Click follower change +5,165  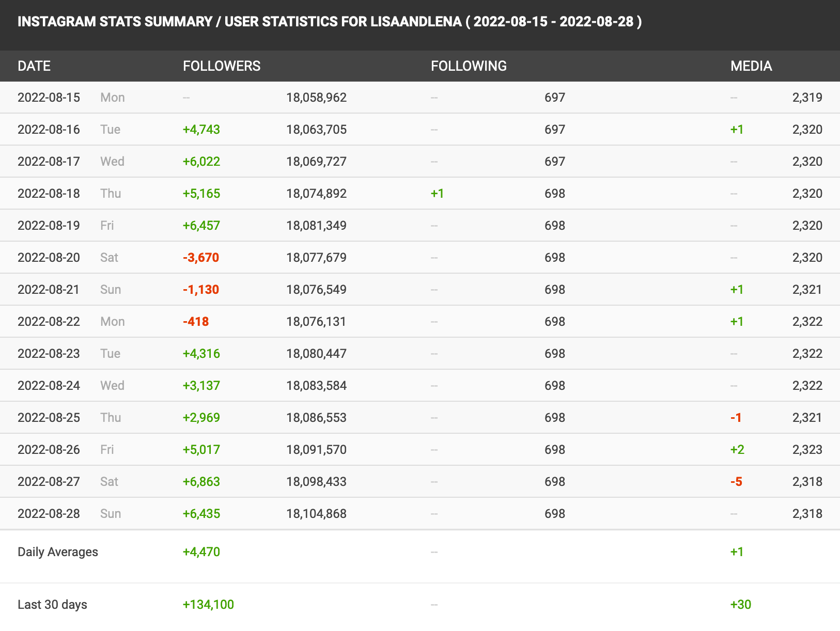pyautogui.click(x=201, y=194)
